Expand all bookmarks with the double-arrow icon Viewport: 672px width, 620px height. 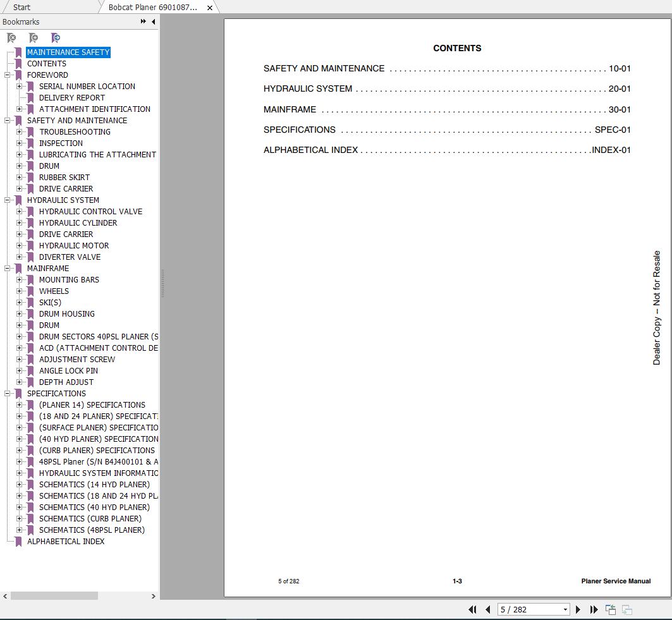pos(143,21)
